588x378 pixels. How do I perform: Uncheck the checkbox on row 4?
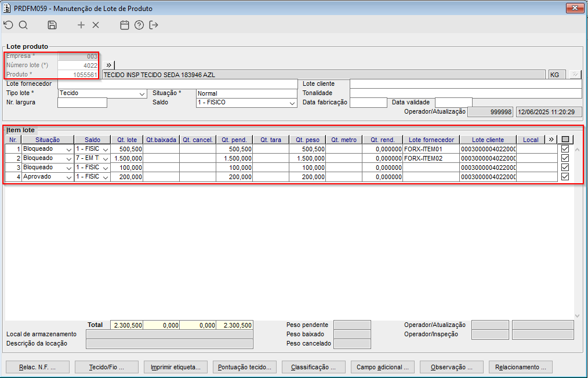pos(565,177)
